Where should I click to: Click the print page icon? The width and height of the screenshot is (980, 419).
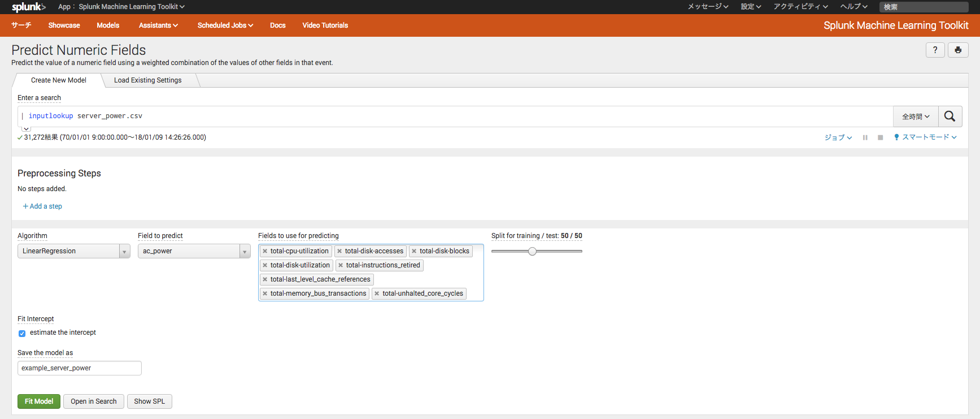[958, 50]
